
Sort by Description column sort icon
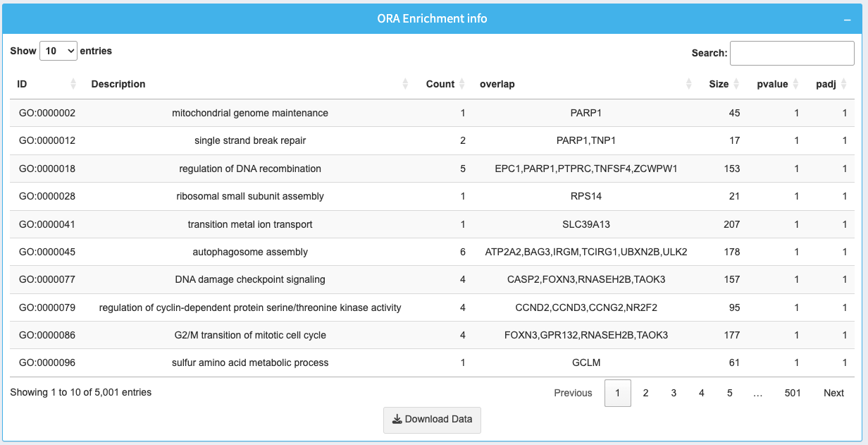(405, 84)
